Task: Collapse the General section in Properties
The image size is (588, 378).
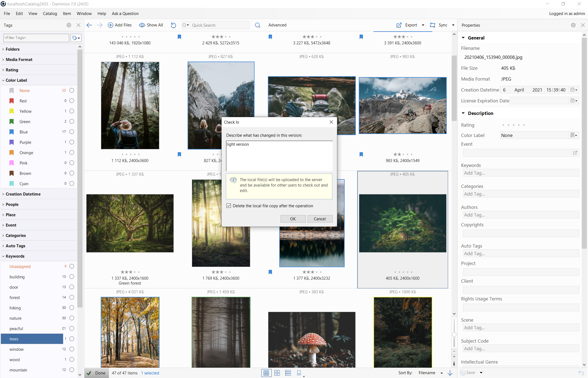Action: click(x=463, y=38)
